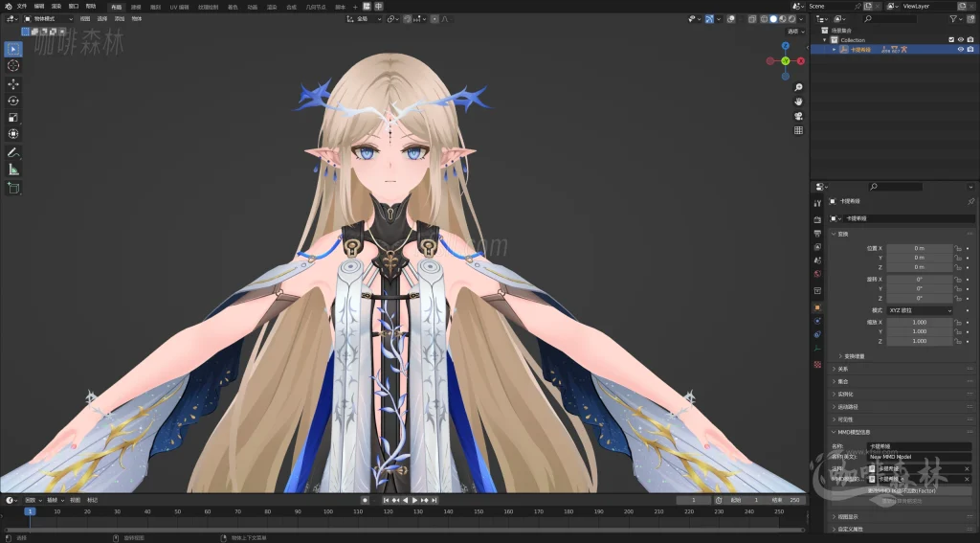Click the blue Z axis on the navigation gizmo
Image resolution: width=980 pixels, height=543 pixels.
point(786,46)
